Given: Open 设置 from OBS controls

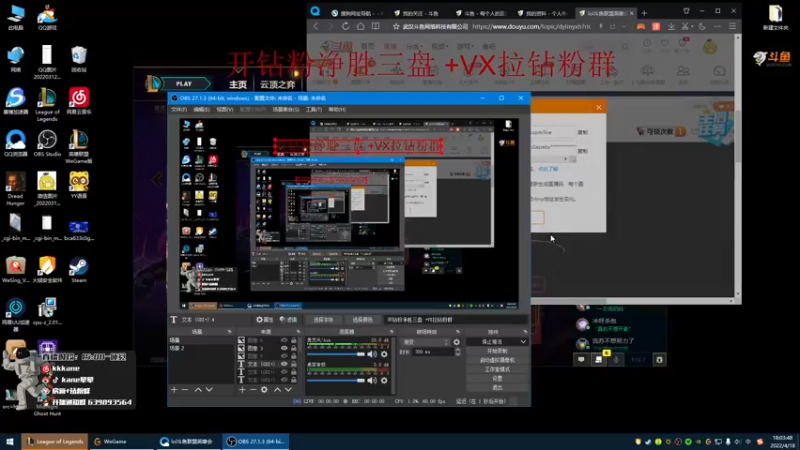Looking at the screenshot, I should [497, 379].
